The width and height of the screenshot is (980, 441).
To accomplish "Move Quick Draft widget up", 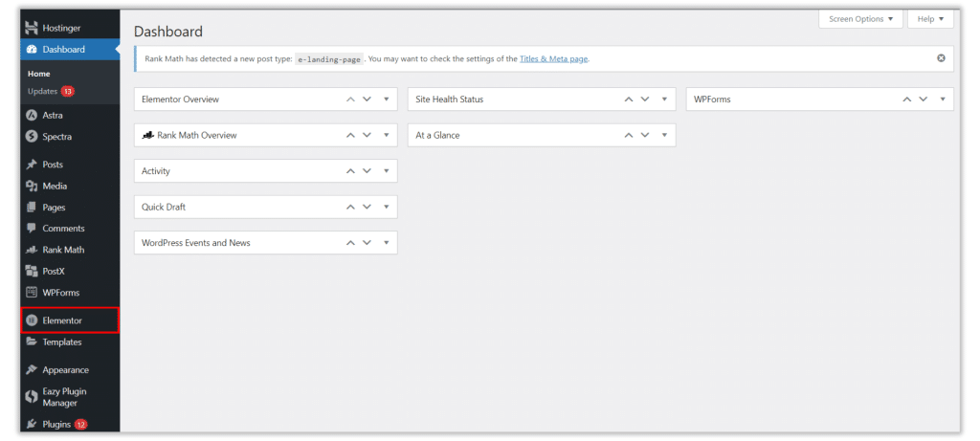I will (350, 207).
